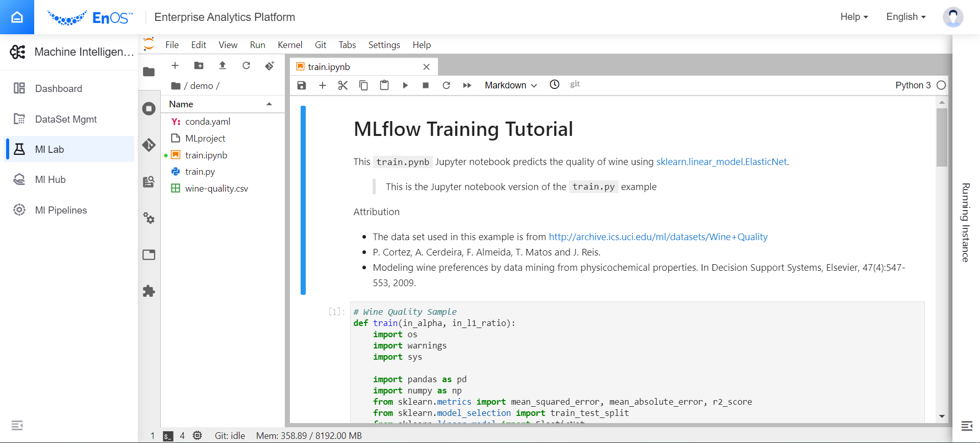Open the property inspector gears sidebar icon
This screenshot has width=980, height=443.
(x=149, y=218)
